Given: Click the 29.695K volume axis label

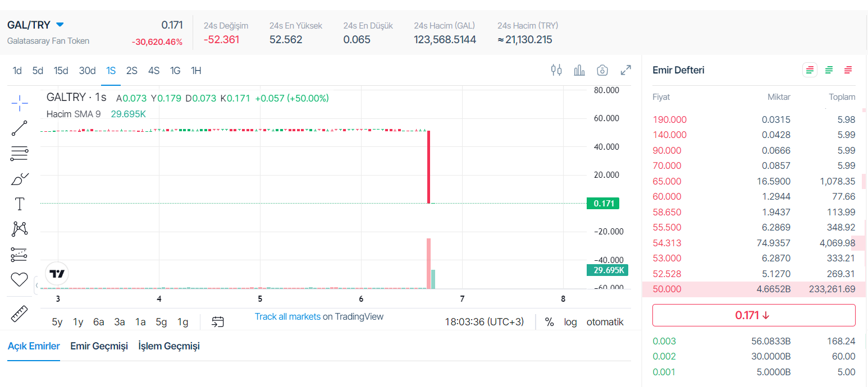Looking at the screenshot, I should [606, 270].
